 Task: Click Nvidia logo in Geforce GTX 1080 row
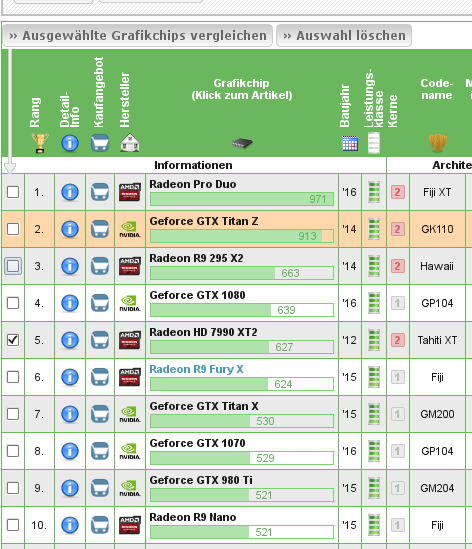click(130, 303)
